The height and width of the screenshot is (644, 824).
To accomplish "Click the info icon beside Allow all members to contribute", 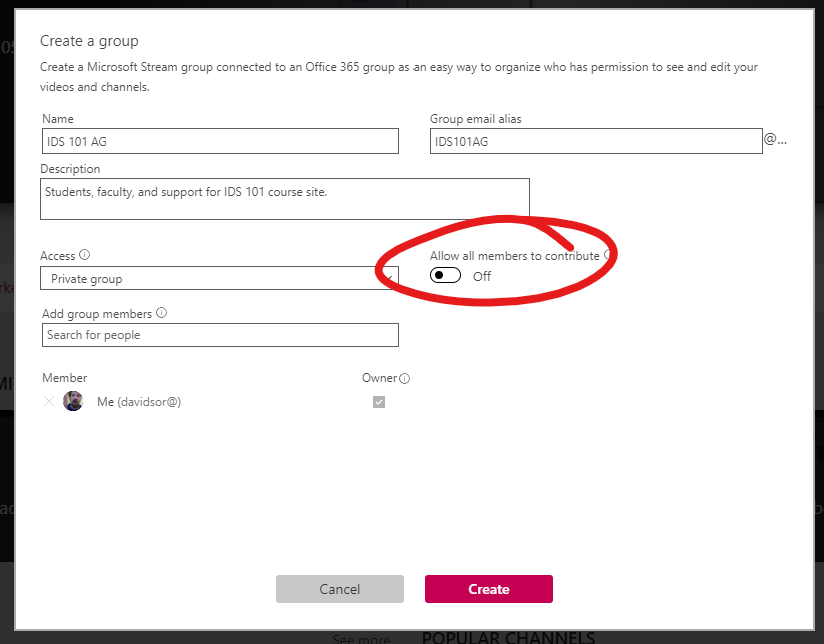I will coord(610,256).
